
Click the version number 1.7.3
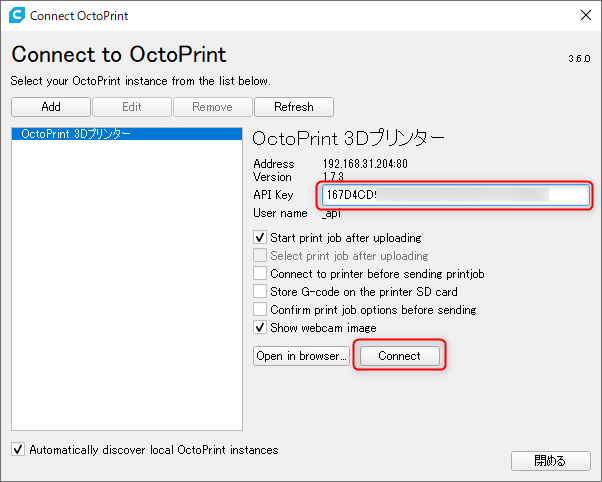click(333, 177)
